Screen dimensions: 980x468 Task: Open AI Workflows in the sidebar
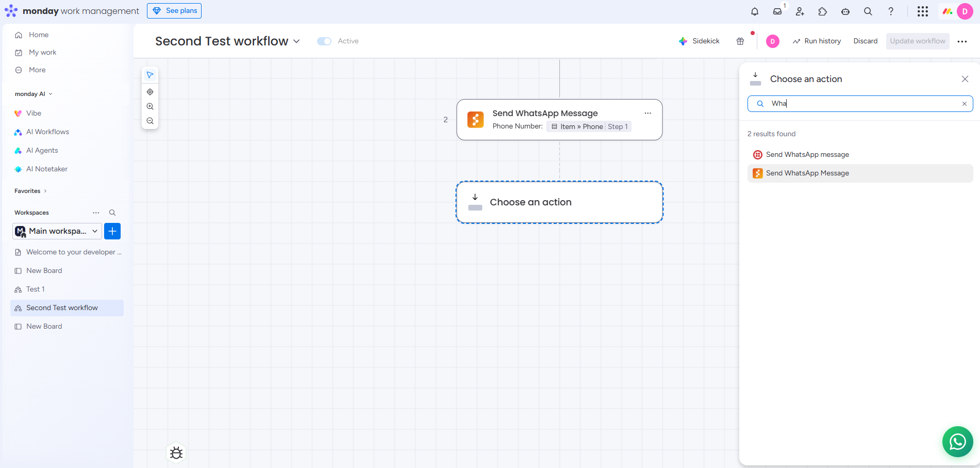(x=47, y=132)
